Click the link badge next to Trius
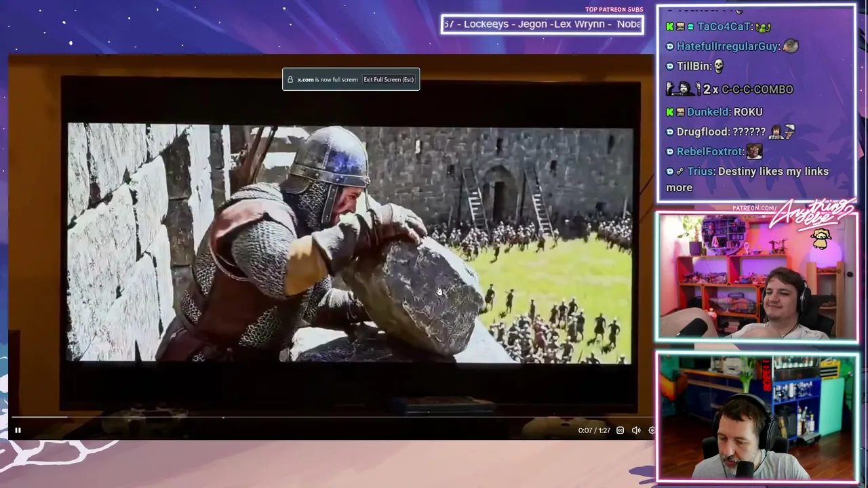Screen dimensions: 868x488 click(680, 171)
